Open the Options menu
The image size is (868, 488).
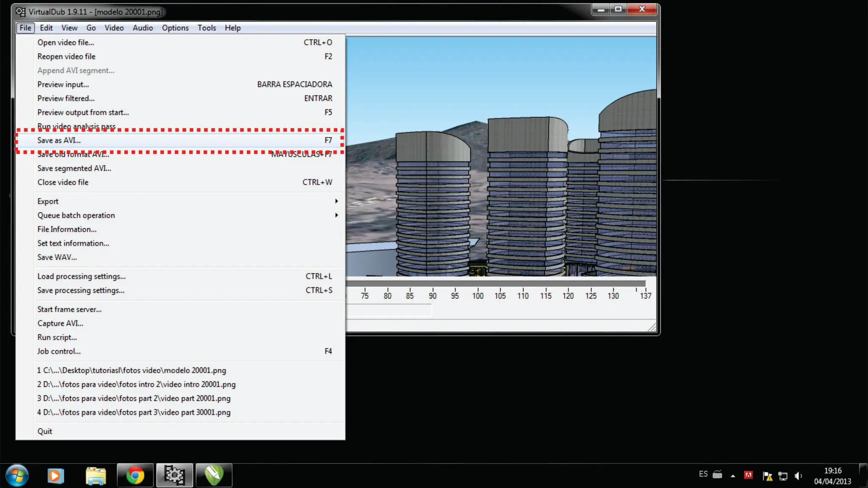pyautogui.click(x=175, y=28)
